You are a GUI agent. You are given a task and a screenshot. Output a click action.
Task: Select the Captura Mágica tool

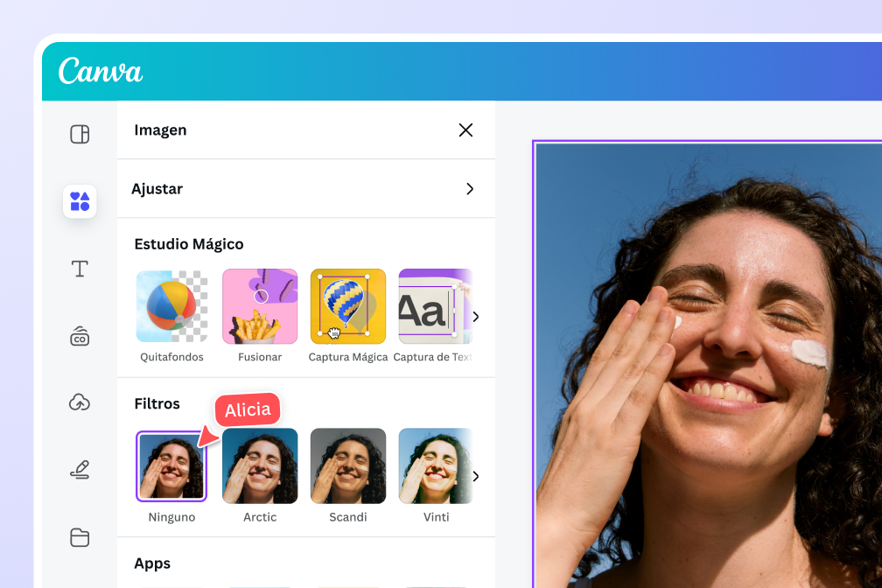348,306
